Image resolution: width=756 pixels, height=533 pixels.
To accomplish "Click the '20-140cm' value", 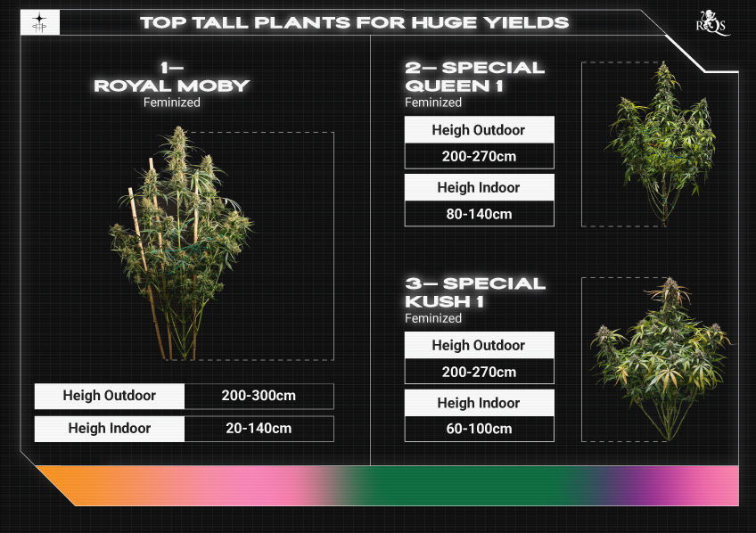I will 259,429.
